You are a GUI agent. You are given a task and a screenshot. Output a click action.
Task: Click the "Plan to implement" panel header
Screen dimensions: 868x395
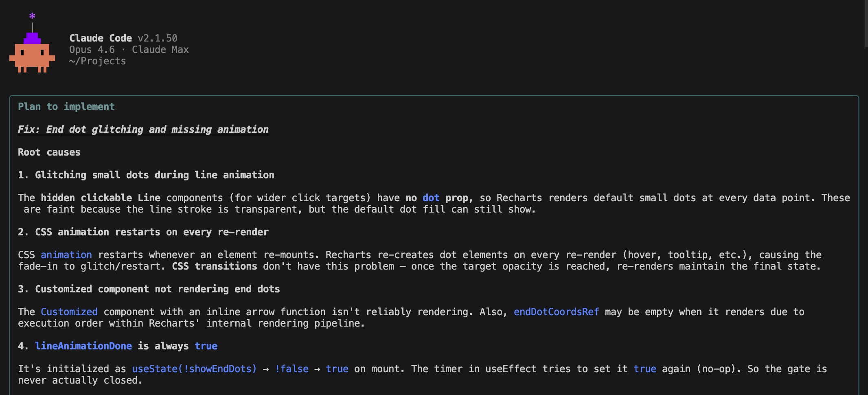(66, 106)
